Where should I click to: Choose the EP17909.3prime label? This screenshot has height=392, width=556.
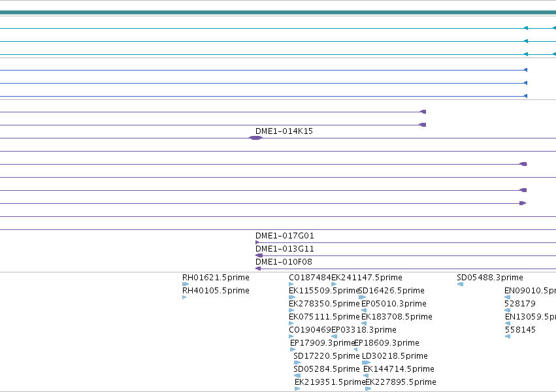click(x=322, y=343)
